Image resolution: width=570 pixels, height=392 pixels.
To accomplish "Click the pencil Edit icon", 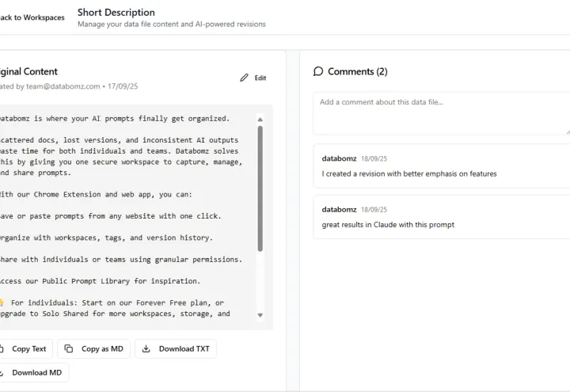I will click(244, 78).
